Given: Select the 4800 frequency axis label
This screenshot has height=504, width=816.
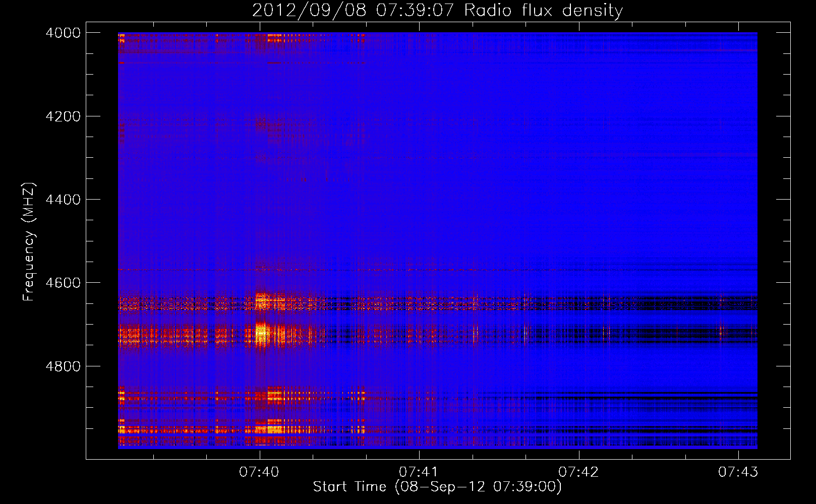Looking at the screenshot, I should [63, 366].
